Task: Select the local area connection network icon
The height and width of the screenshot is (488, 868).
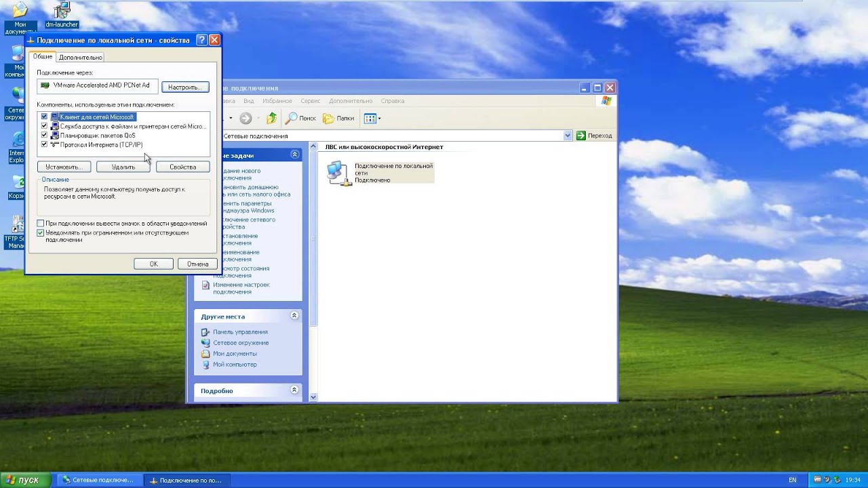Action: coord(339,173)
